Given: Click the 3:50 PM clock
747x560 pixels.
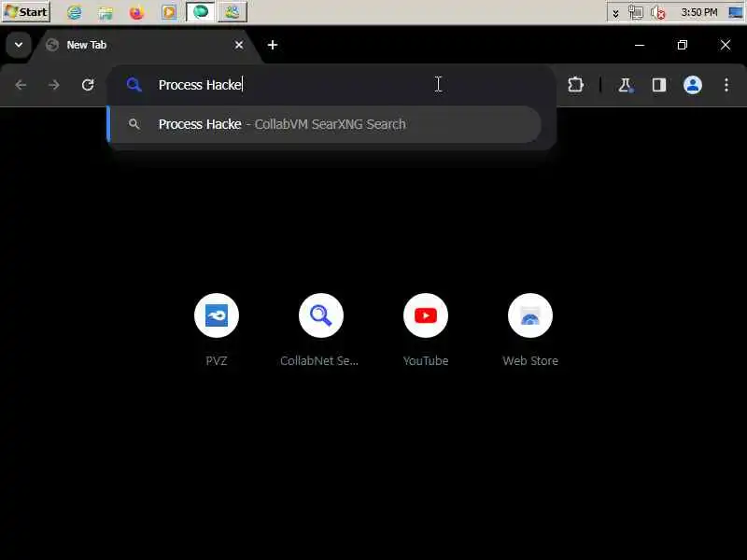Looking at the screenshot, I should pos(698,12).
